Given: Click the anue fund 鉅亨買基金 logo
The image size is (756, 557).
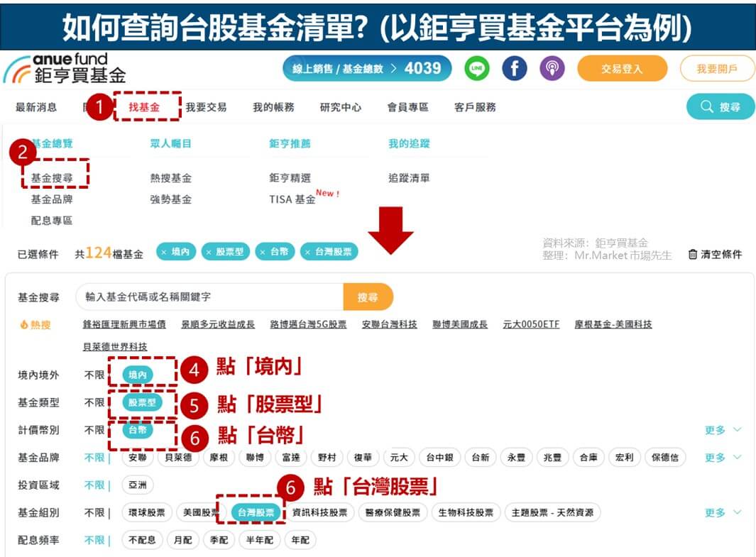Looking at the screenshot, I should click(x=65, y=69).
